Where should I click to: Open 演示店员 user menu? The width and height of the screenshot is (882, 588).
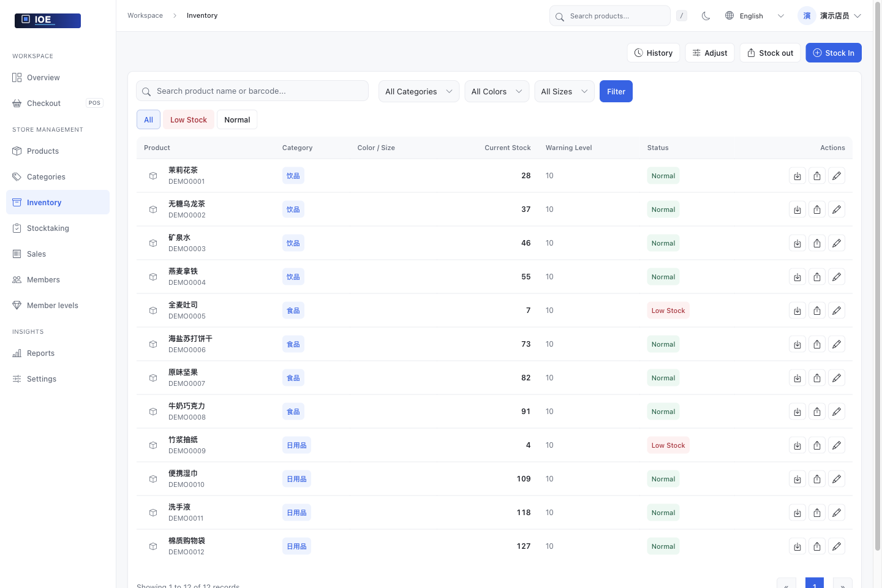[830, 16]
